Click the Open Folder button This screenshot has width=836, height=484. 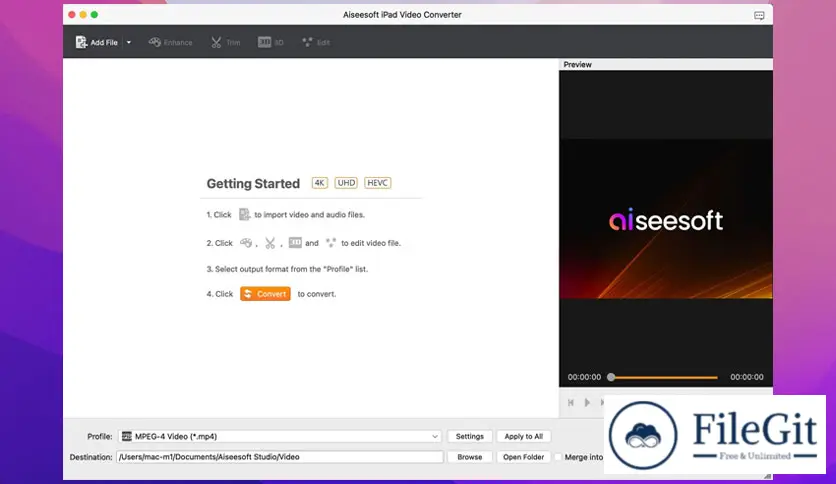click(524, 457)
